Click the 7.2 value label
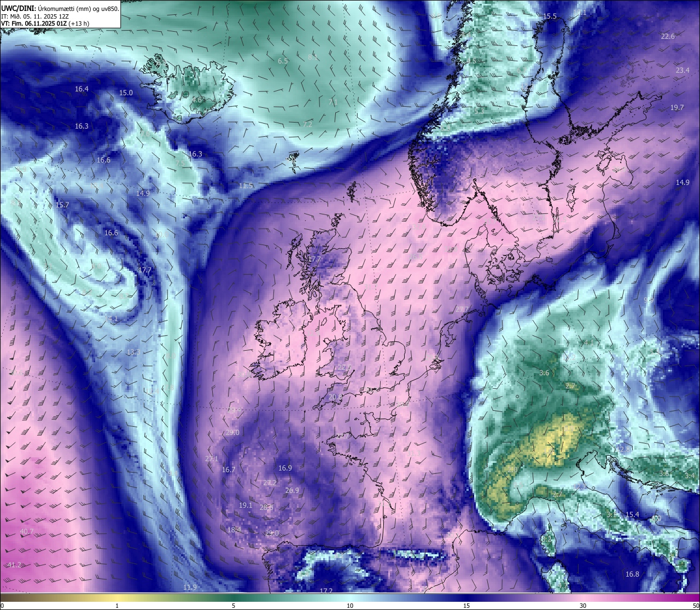The image size is (700, 610). tap(307, 124)
